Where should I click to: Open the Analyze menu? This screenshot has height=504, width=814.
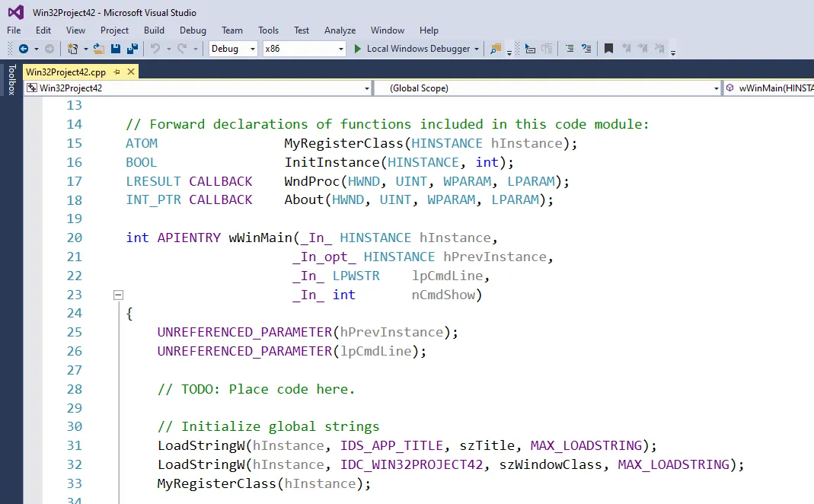click(x=340, y=30)
